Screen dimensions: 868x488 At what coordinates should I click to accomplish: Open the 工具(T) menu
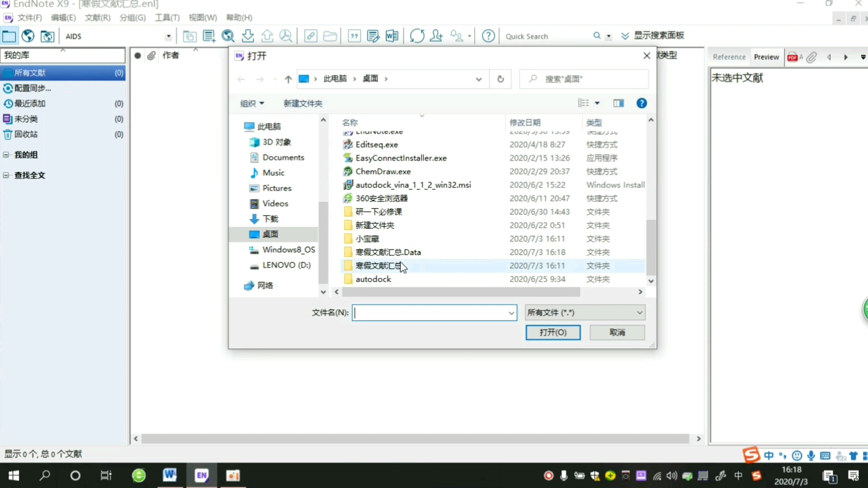pyautogui.click(x=167, y=18)
